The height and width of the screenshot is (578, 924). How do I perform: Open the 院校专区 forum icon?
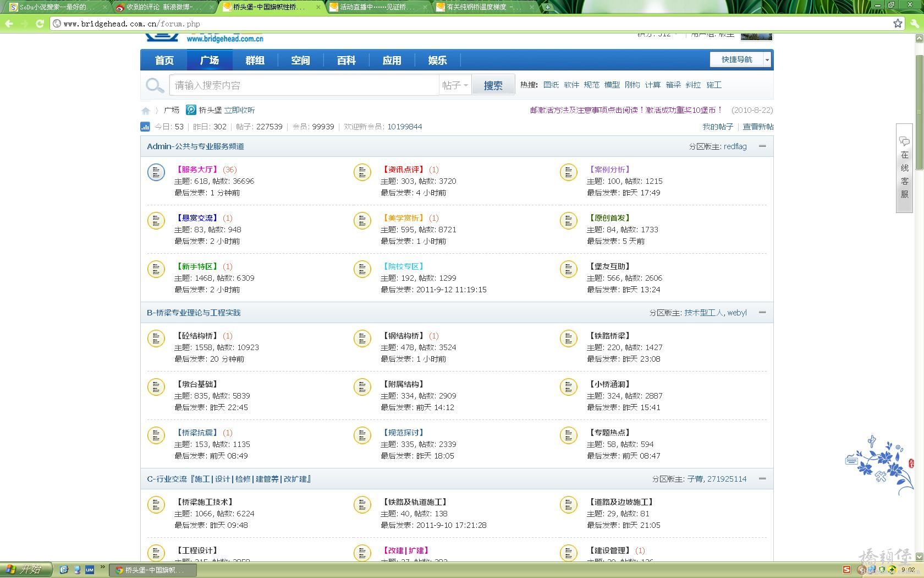point(362,269)
